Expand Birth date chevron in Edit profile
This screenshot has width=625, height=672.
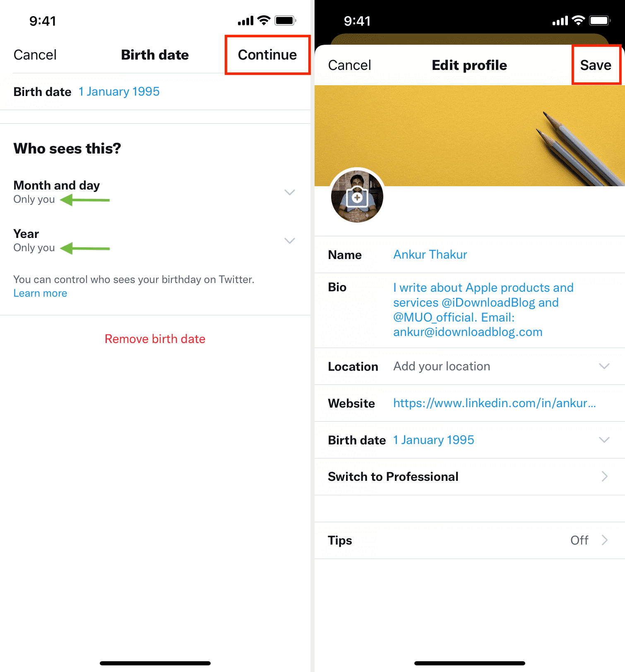coord(604,440)
